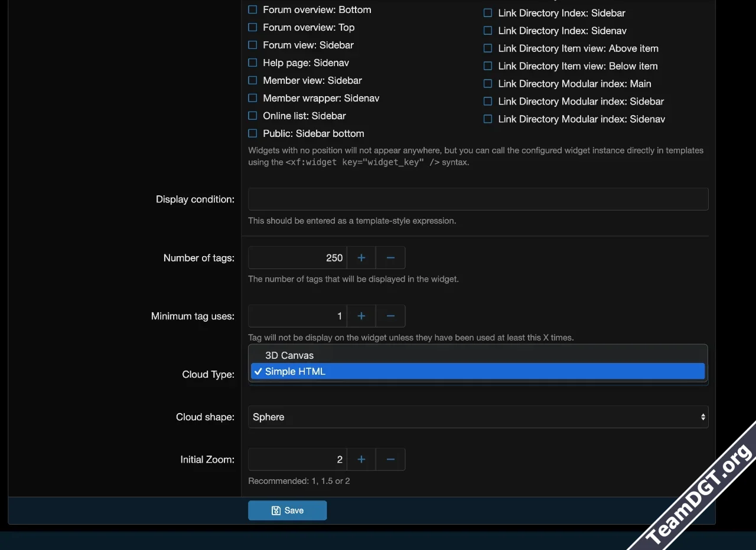Select 3D Canvas cloud type option
The height and width of the screenshot is (550, 756).
coord(289,355)
